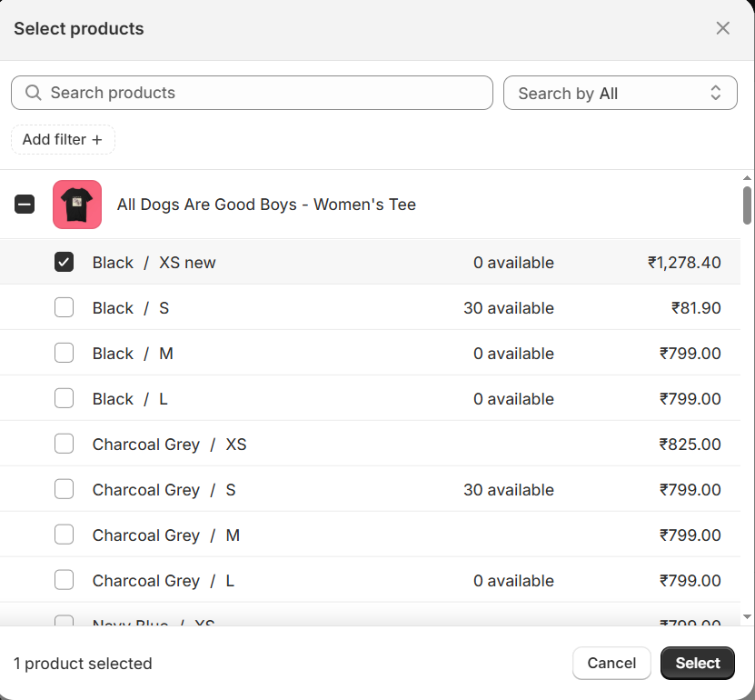The image size is (755, 700).
Task: Check the Charcoal Grey / M checkbox
Action: pyautogui.click(x=64, y=535)
